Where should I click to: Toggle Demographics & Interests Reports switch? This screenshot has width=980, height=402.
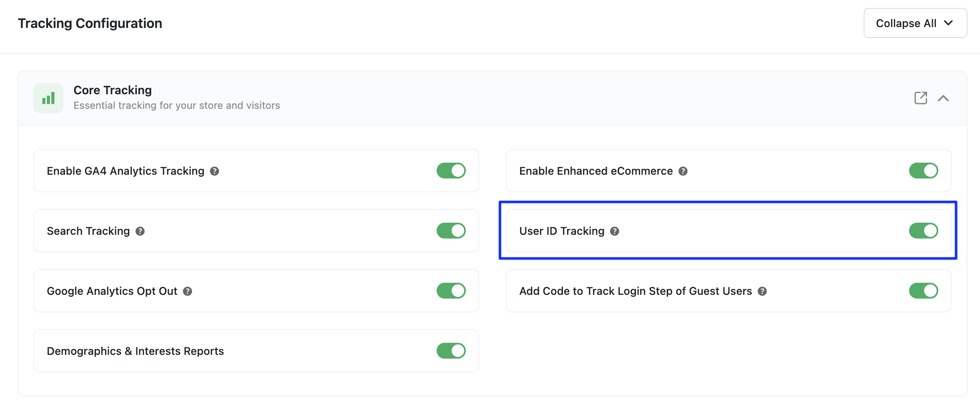point(451,351)
